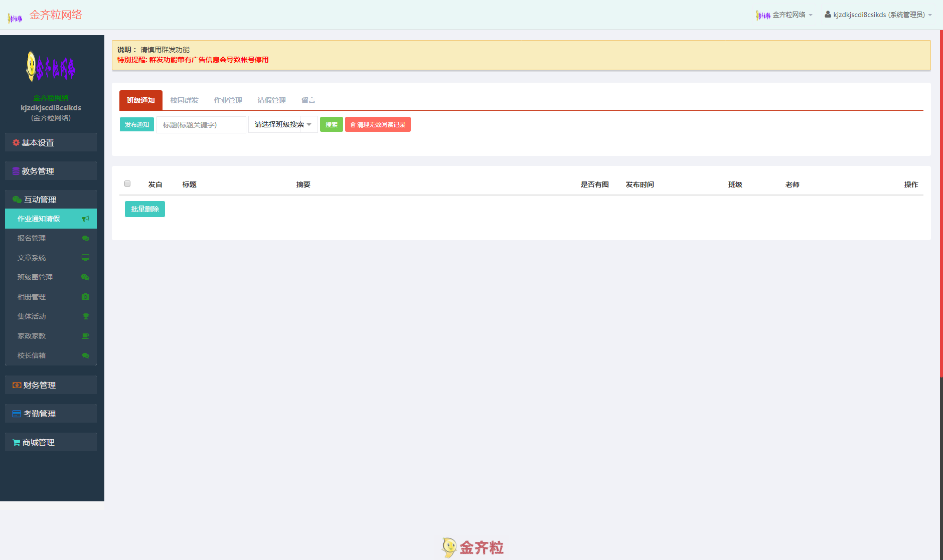Click the comments icon on 校长信箱 row
Image resolution: width=943 pixels, height=560 pixels.
(x=86, y=355)
